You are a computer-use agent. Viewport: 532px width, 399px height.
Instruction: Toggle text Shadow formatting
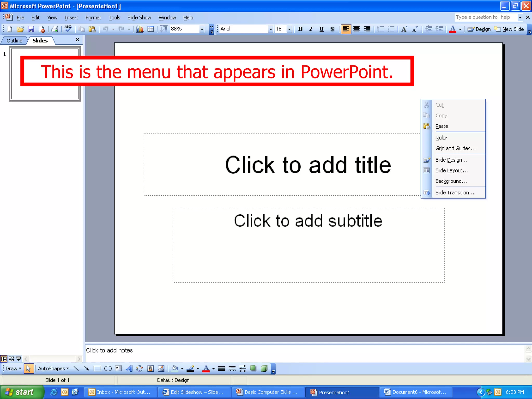point(332,29)
